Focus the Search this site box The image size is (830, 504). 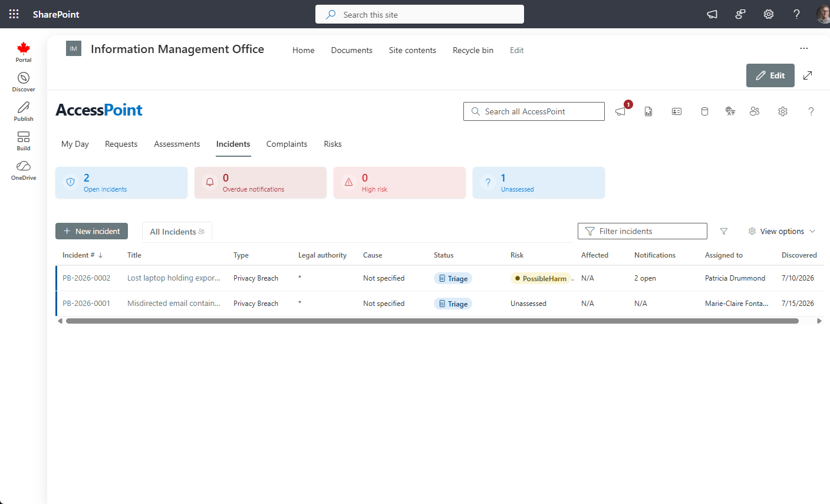click(x=420, y=14)
